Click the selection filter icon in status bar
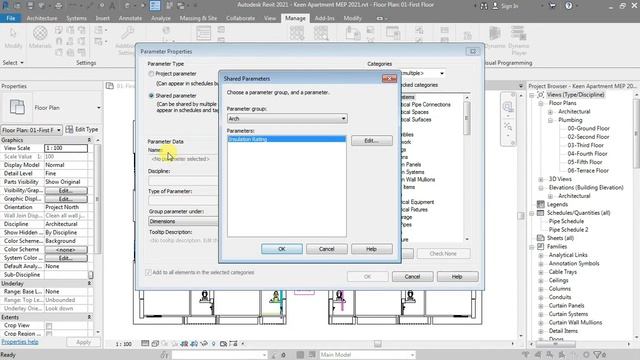The width and height of the screenshot is (640, 360). (598, 355)
